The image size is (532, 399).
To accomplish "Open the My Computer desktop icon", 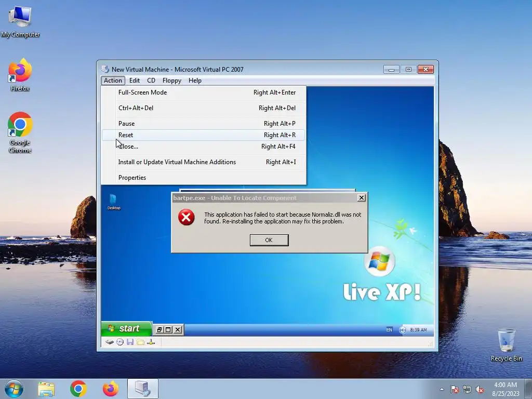I will point(20,21).
